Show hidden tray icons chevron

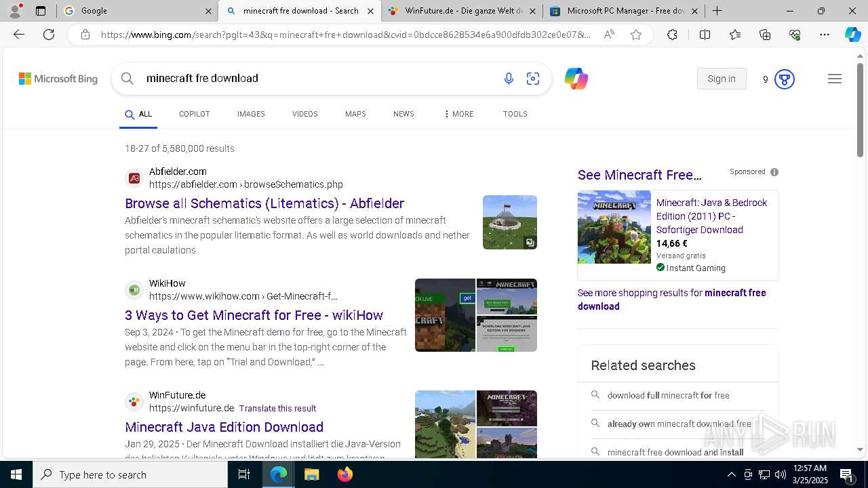point(731,474)
